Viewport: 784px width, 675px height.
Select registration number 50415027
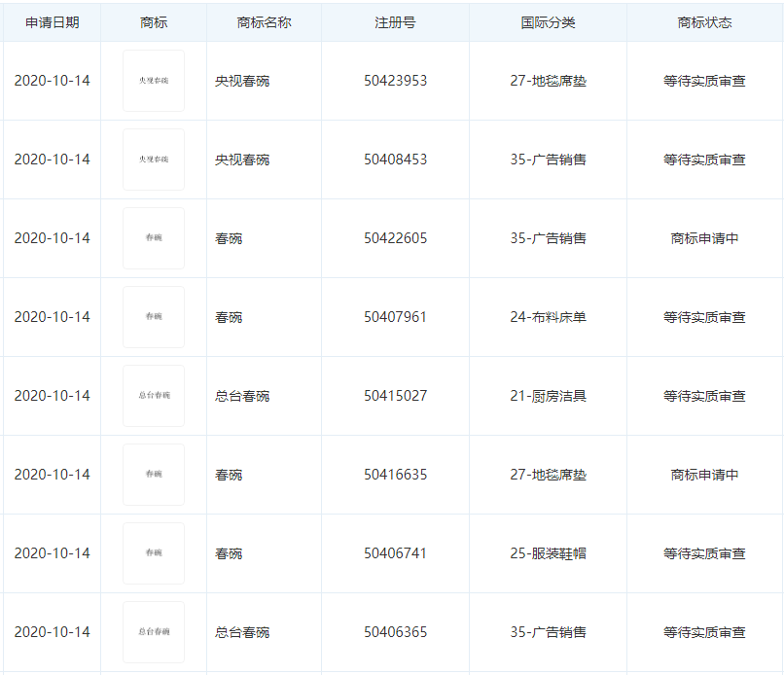pyautogui.click(x=396, y=396)
